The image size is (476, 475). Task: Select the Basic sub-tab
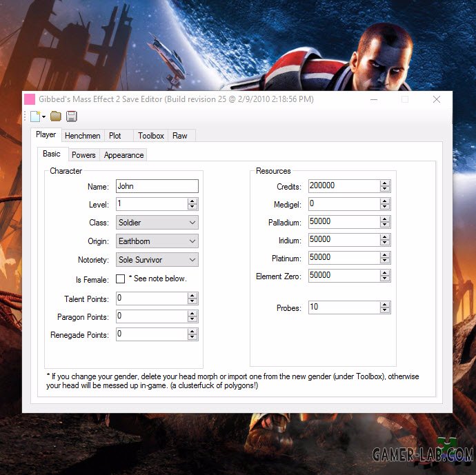point(52,154)
